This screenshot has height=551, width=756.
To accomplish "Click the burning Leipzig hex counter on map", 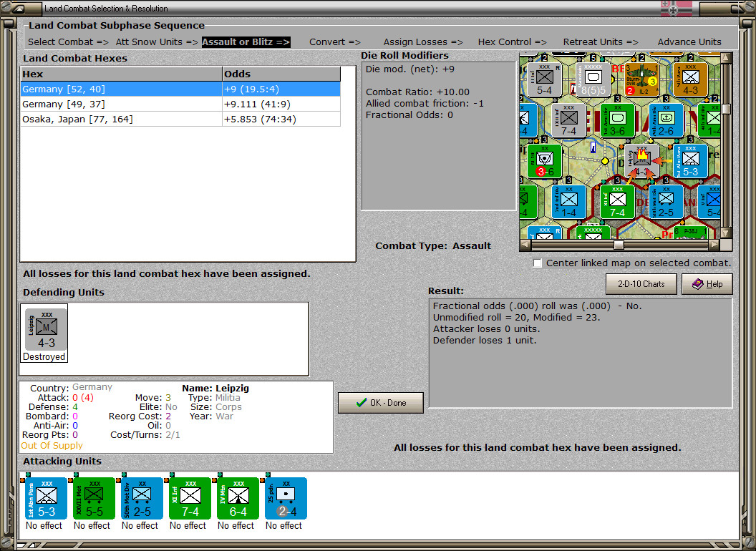I will [x=641, y=161].
